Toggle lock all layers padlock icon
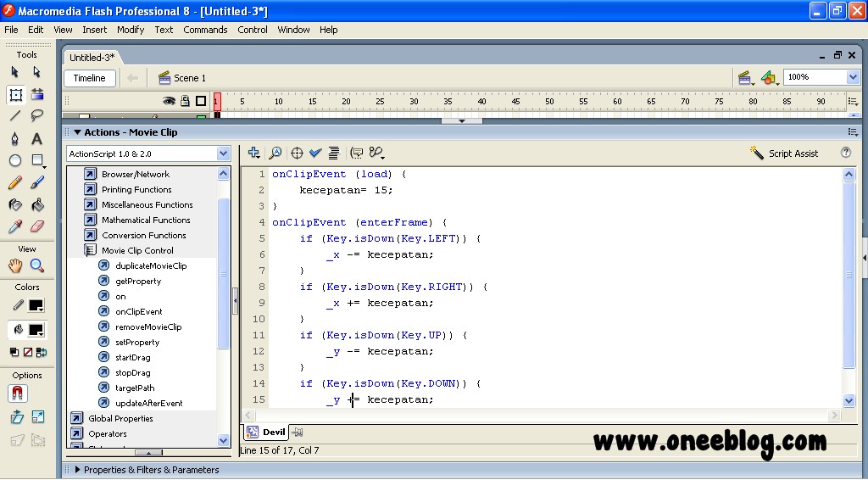Screen dimensions: 868x480 185,100
